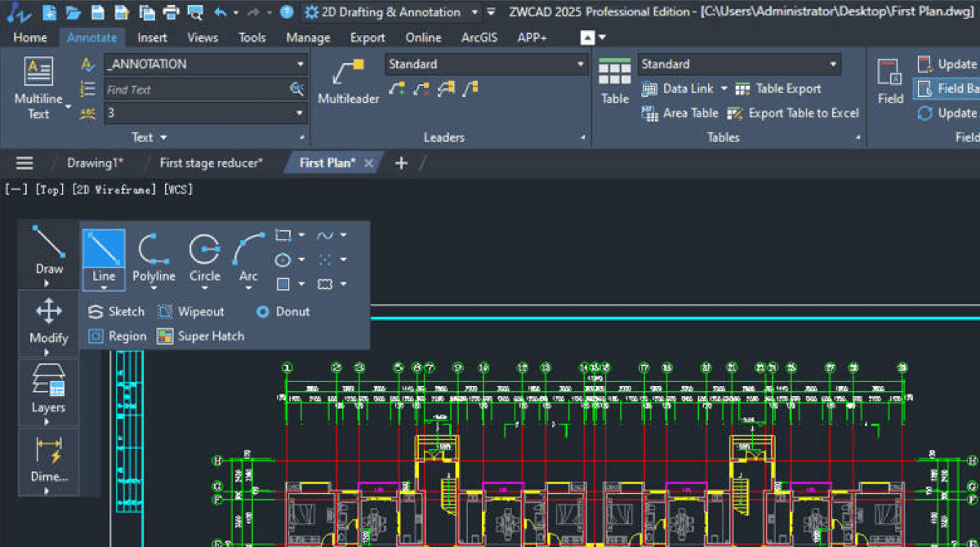The height and width of the screenshot is (547, 980).
Task: Click the Print icon in quick access toolbar
Action: tap(171, 12)
